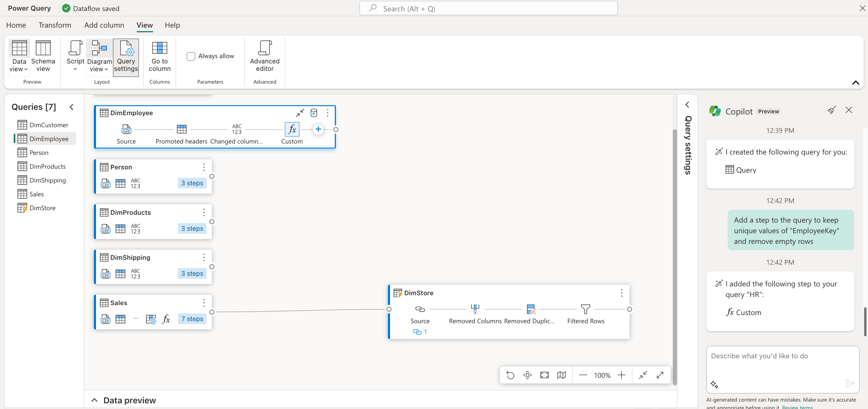Adjust the diagram zoom slider to 100%
The image size is (868, 409).
[602, 375]
